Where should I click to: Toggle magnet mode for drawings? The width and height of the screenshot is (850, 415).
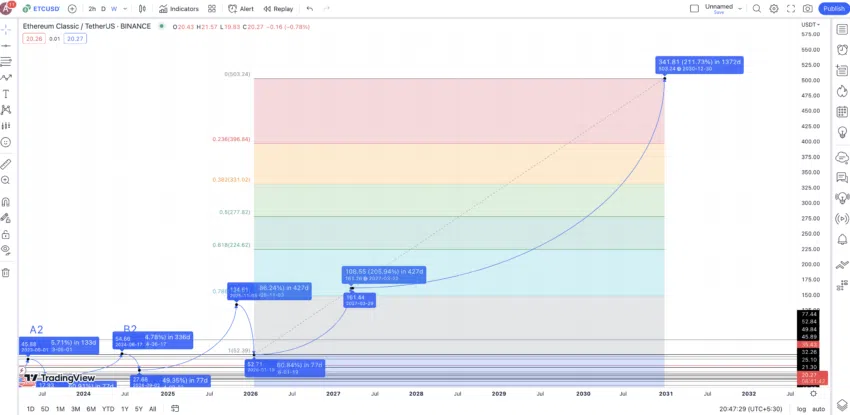[x=6, y=202]
